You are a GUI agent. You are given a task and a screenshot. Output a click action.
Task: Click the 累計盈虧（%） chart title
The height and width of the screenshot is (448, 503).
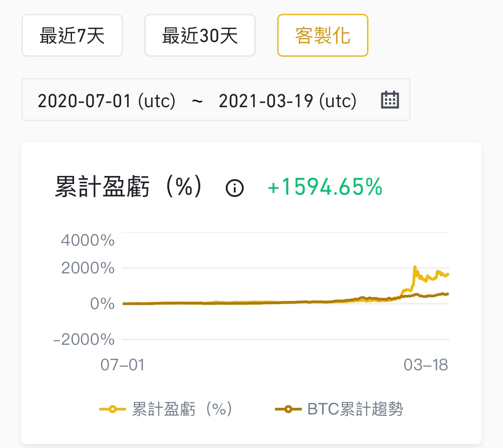128,187
